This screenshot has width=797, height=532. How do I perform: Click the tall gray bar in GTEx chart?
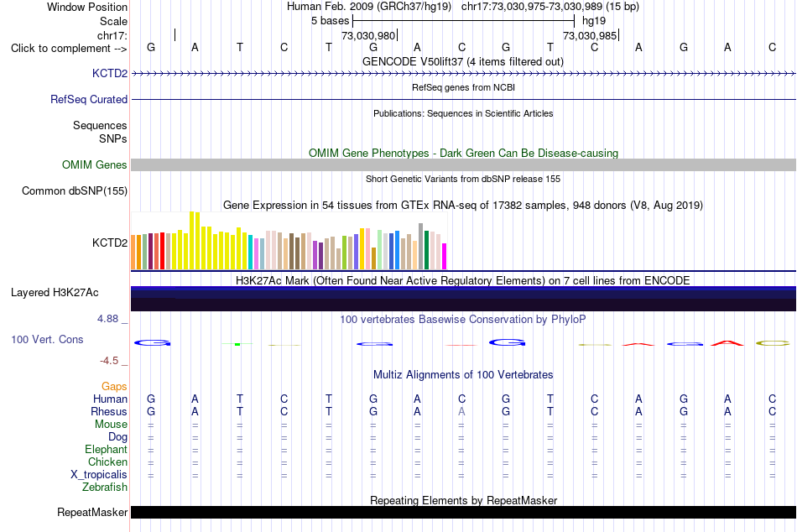421,246
